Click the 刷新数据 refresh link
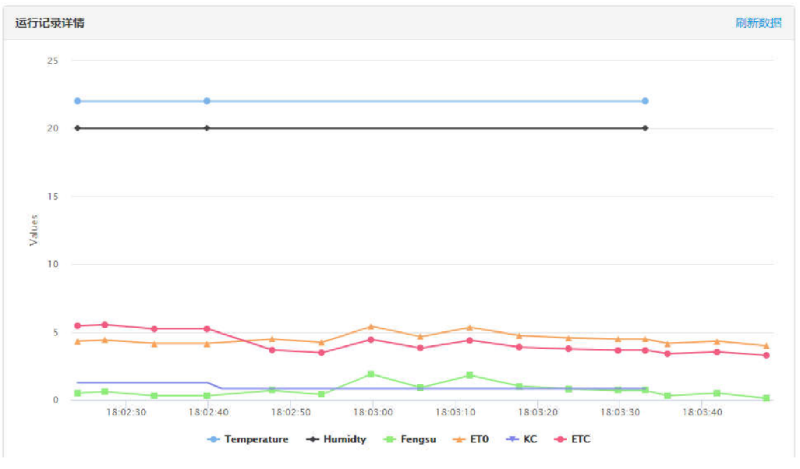The width and height of the screenshot is (800, 469). point(758,23)
